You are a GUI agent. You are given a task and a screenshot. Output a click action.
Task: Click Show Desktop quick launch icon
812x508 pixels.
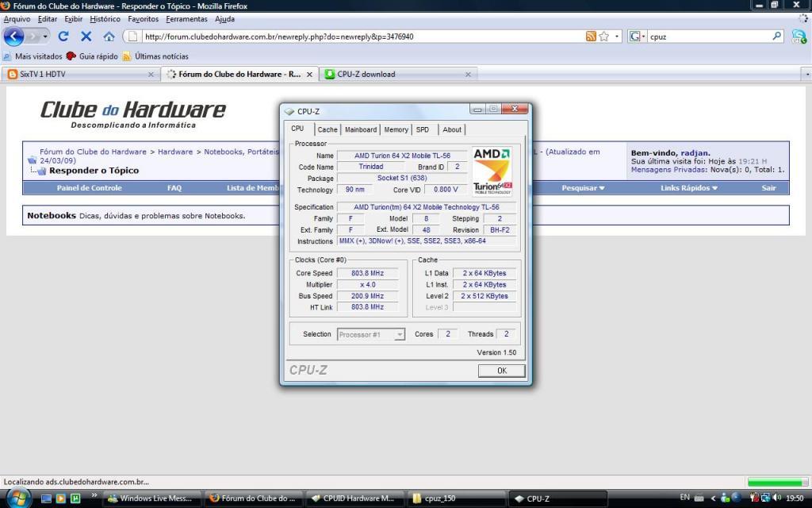click(x=46, y=498)
